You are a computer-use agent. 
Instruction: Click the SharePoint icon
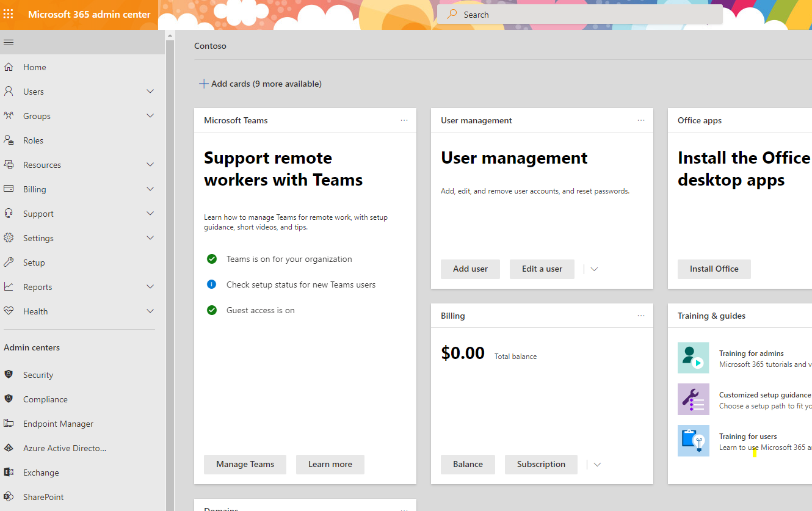[9, 497]
